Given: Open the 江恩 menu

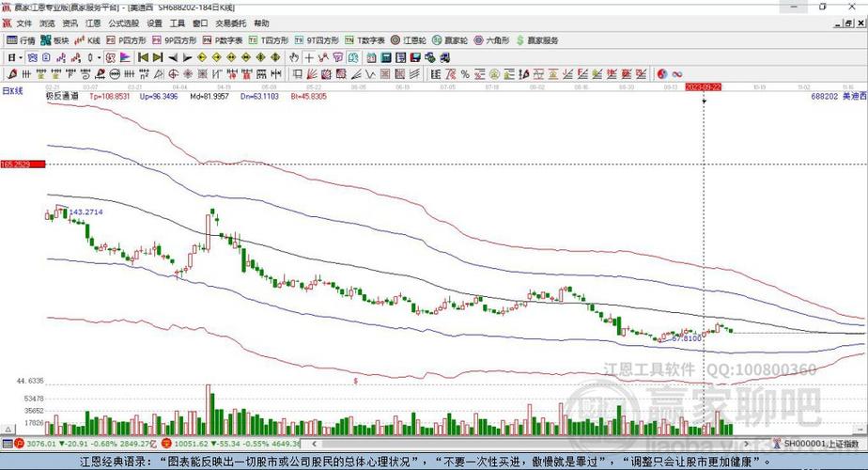Looking at the screenshot, I should click(x=93, y=23).
